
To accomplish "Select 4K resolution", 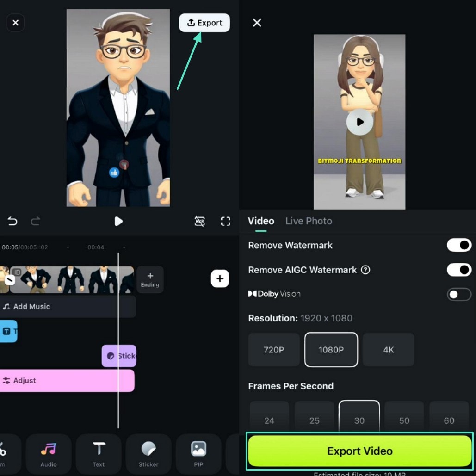I will [388, 350].
